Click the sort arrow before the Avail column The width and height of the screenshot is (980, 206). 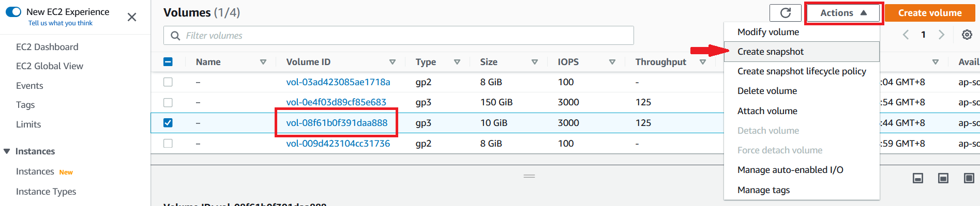[x=936, y=62]
